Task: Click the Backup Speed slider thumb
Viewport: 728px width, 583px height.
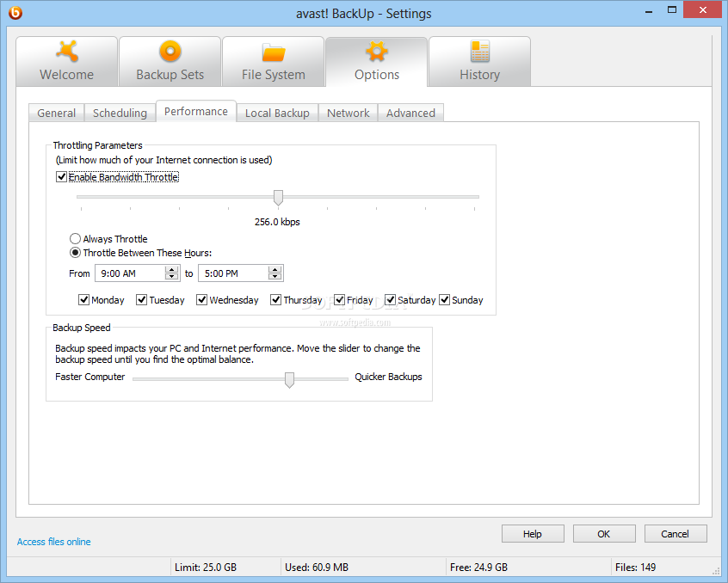Action: 289,380
